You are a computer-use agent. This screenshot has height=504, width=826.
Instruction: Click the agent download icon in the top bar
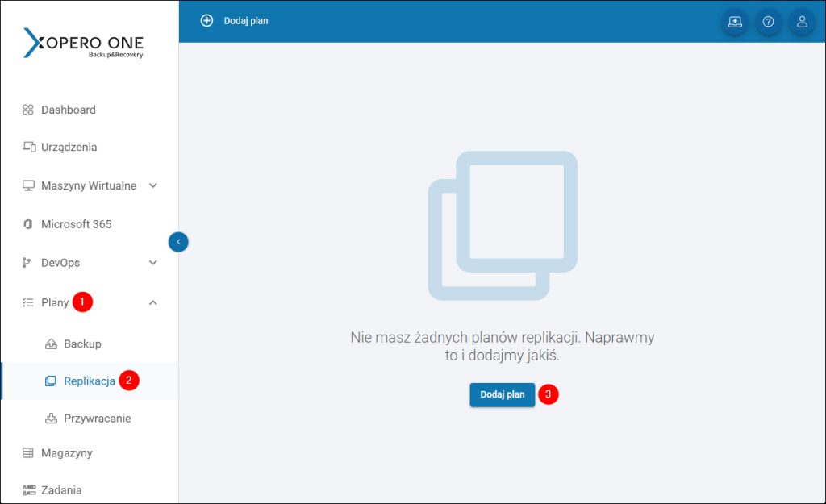tap(734, 23)
